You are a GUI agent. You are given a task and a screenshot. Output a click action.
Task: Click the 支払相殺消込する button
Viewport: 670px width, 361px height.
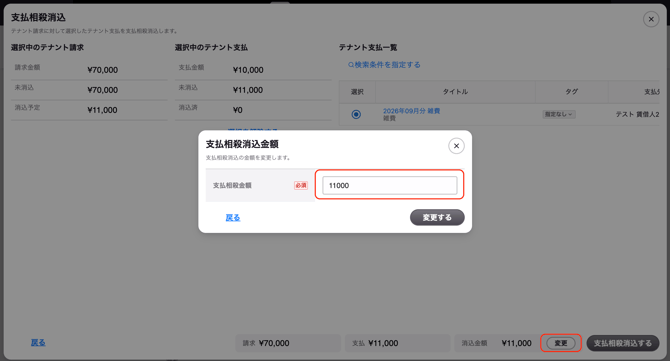tap(623, 343)
